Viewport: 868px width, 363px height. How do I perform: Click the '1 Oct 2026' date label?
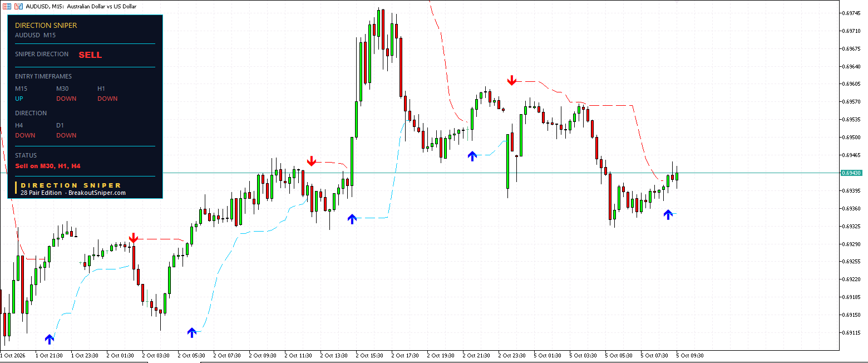[13, 355]
